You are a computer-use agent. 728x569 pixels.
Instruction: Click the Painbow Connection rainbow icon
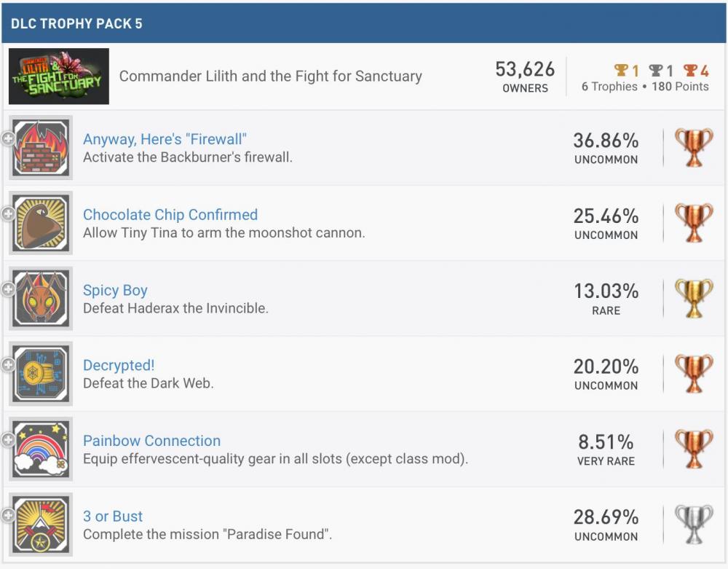[x=41, y=450]
